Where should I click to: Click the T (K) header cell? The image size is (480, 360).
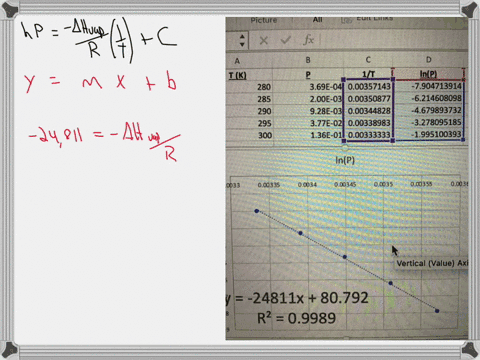click(237, 76)
